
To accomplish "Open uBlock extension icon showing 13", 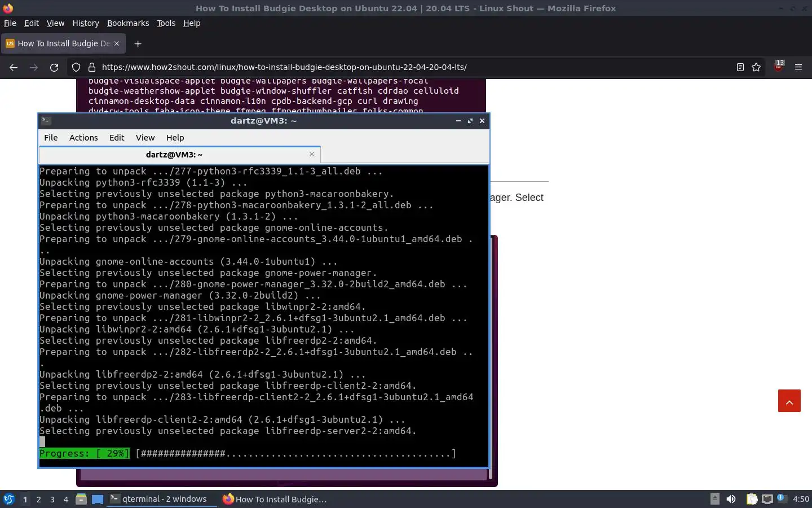I will coord(779,66).
